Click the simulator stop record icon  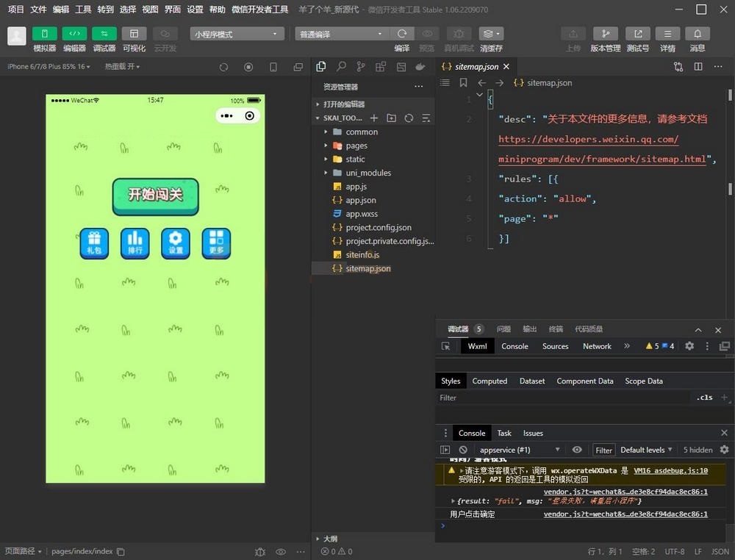point(248,67)
